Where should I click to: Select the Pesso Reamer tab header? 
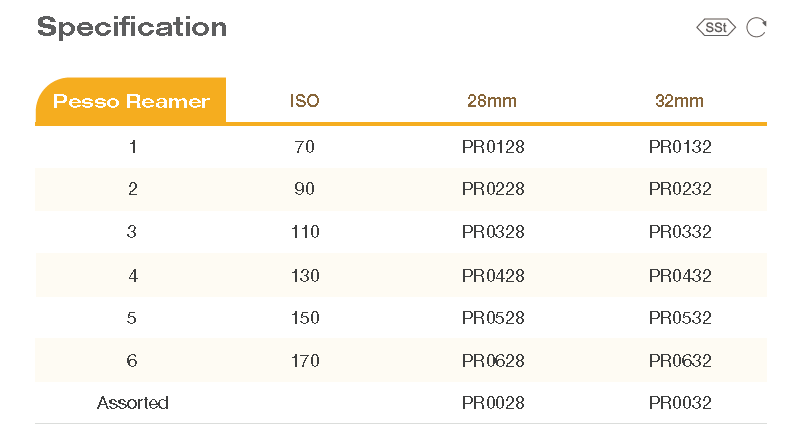tap(131, 101)
